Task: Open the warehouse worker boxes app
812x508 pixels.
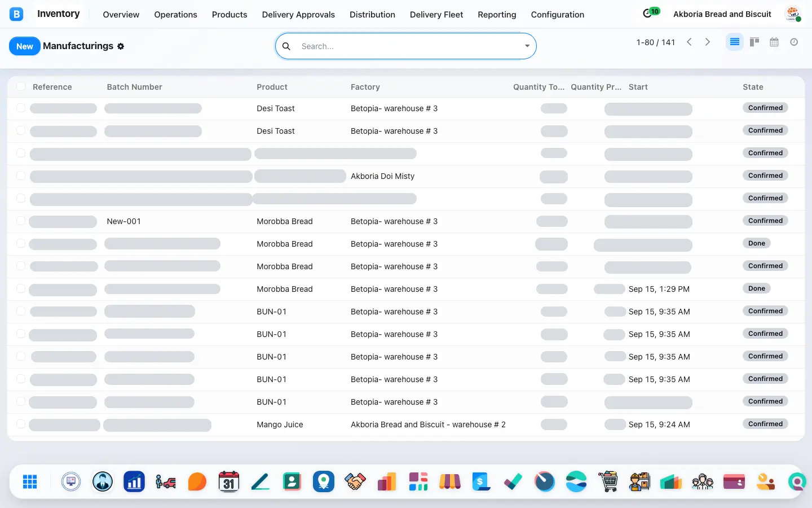Action: point(639,481)
